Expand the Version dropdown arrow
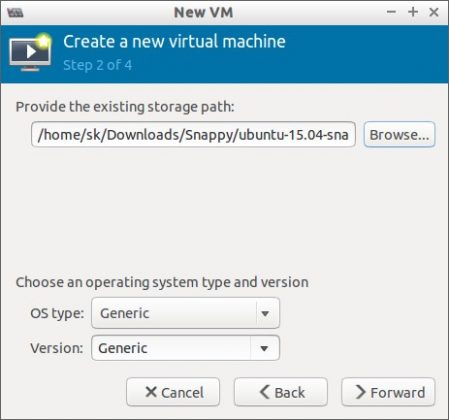This screenshot has height=420, width=449. [264, 348]
